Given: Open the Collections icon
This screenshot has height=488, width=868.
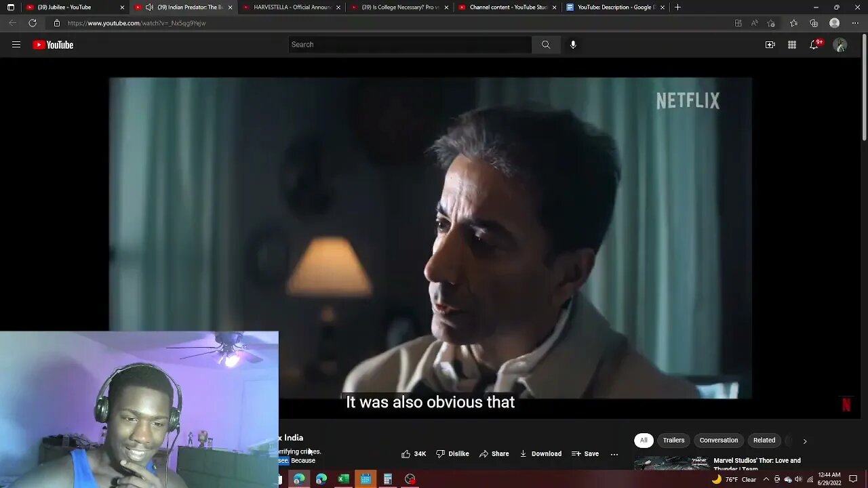Looking at the screenshot, I should pos(814,23).
